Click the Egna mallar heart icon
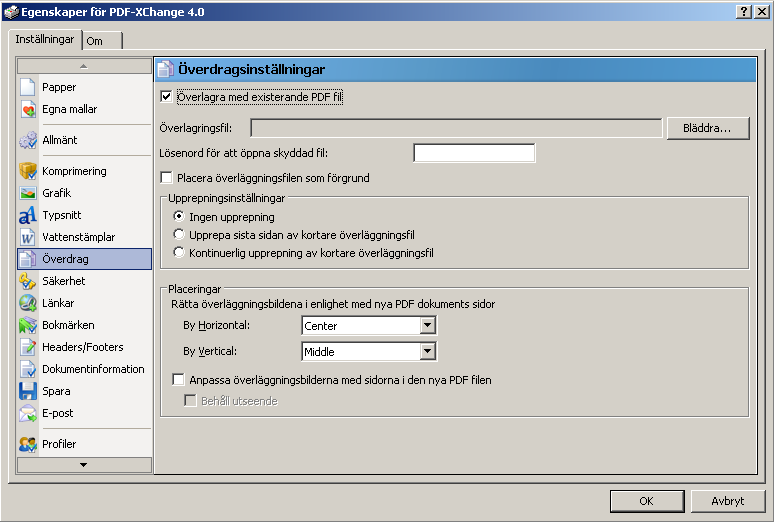Image resolution: width=774 pixels, height=522 pixels. click(28, 109)
